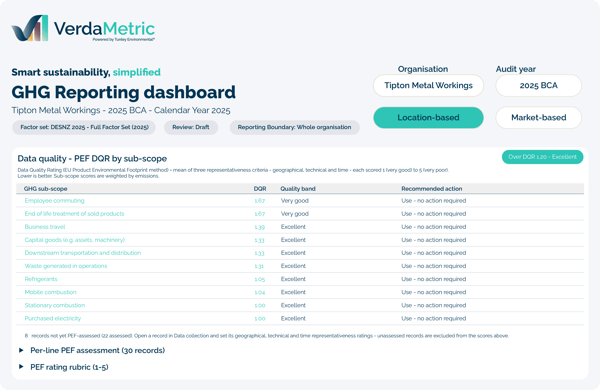Switch to Market-based reporting
This screenshot has width=600, height=390.
[538, 117]
